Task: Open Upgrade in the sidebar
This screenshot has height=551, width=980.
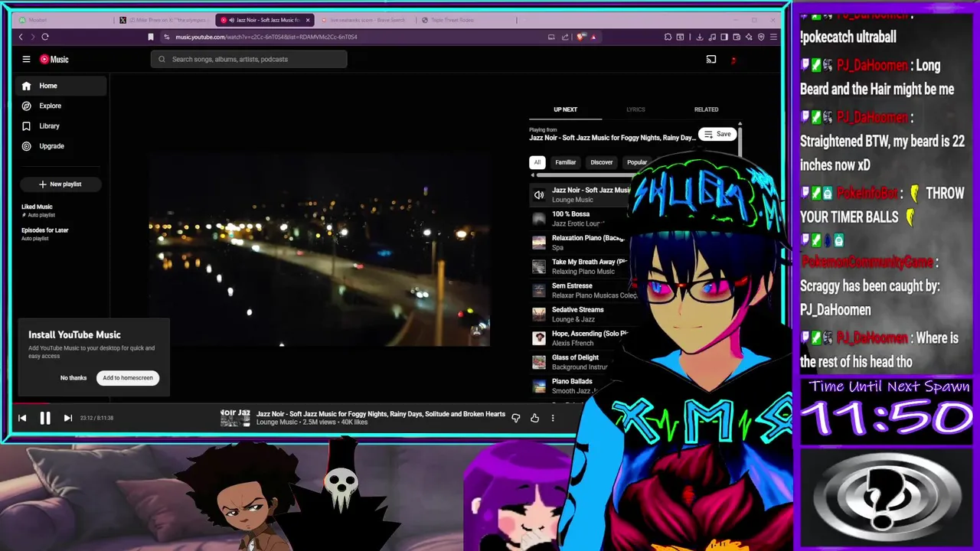Action: (x=61, y=145)
